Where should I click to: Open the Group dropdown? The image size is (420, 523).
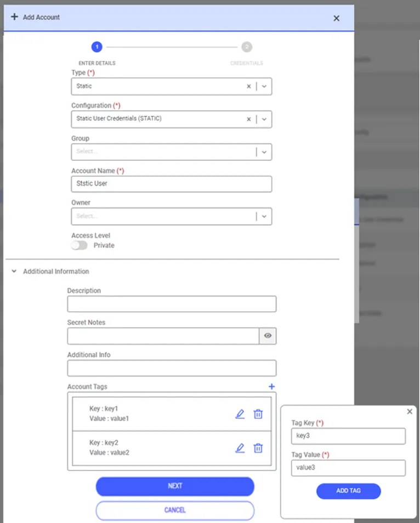tap(171, 152)
